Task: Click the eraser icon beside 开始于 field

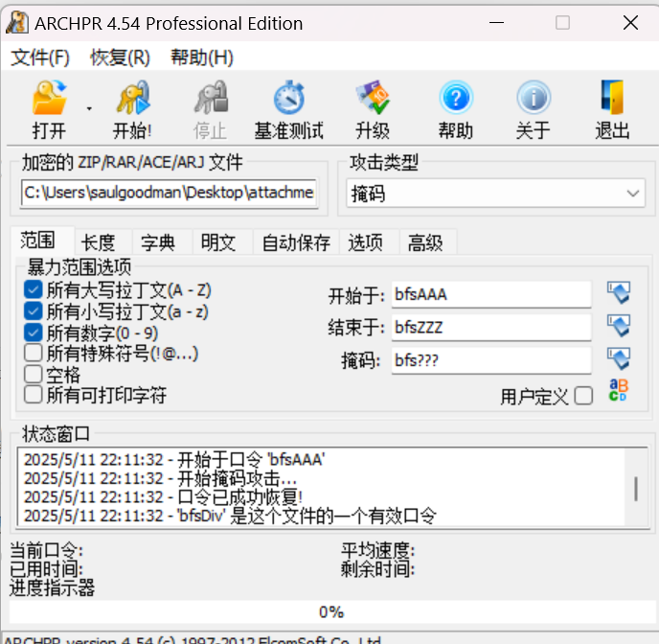Action: tap(619, 292)
